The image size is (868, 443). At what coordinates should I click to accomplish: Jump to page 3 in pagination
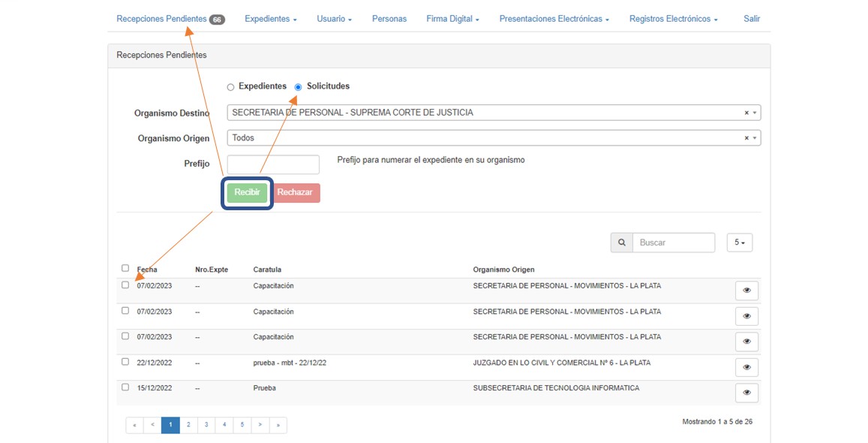[206, 425]
